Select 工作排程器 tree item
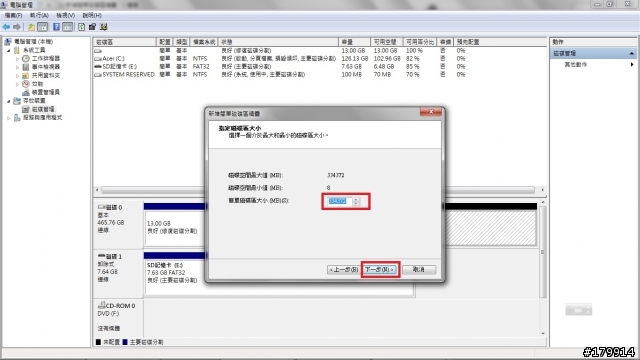 point(46,58)
